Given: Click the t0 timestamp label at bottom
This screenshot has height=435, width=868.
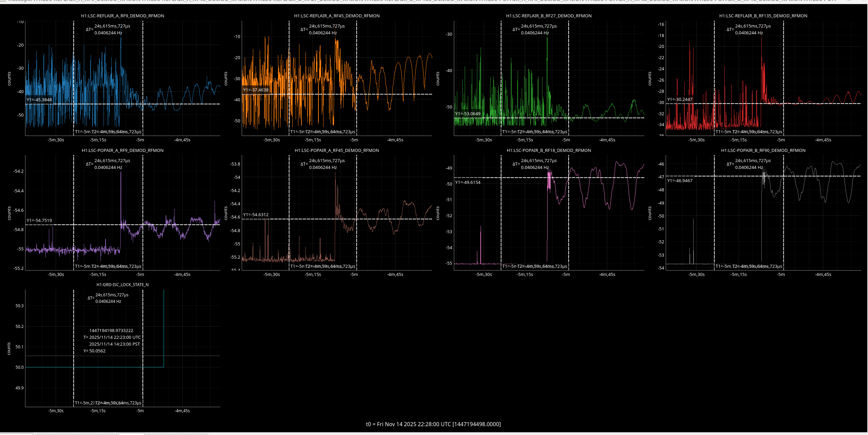Looking at the screenshot, I should tap(433, 424).
